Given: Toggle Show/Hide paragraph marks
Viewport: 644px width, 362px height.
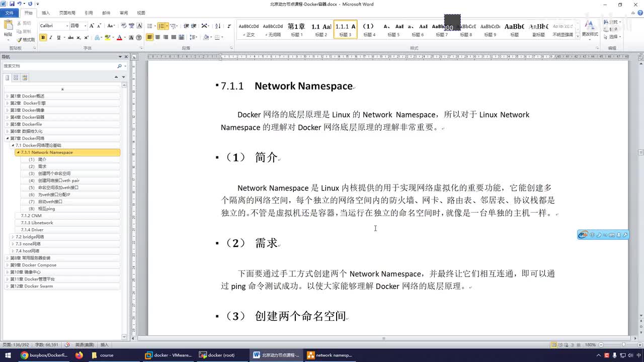Looking at the screenshot, I should 229,26.
